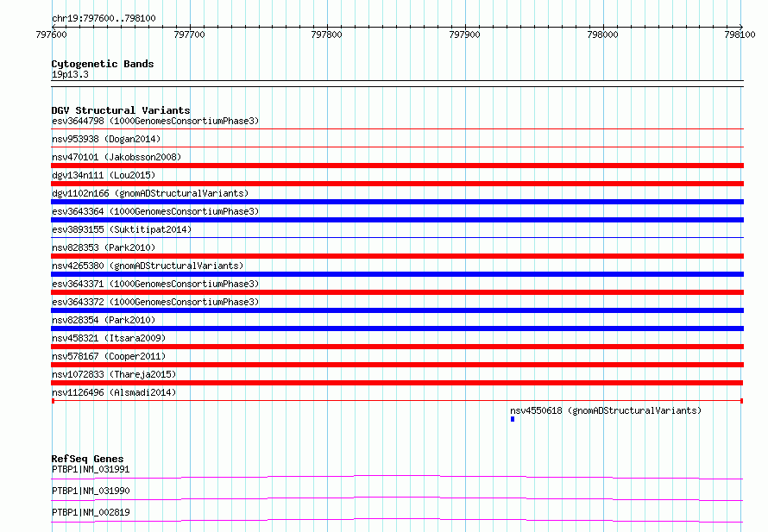The image size is (768, 532).
Task: Open variant dgv134n111 (Lou2015) label
Action: pos(104,175)
